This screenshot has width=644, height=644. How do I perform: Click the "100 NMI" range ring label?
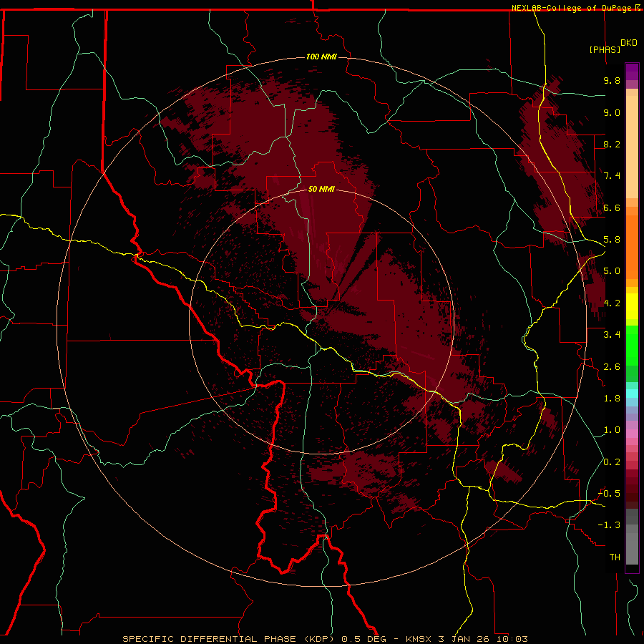pos(321,57)
